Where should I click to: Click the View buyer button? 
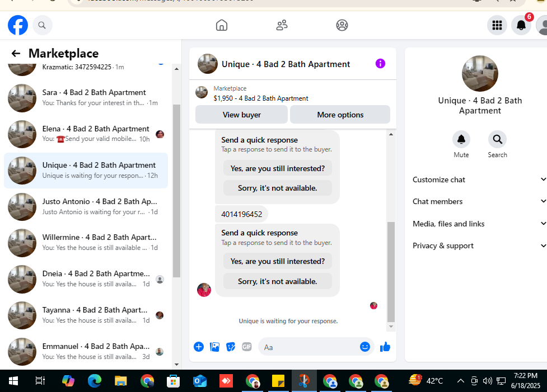click(241, 115)
